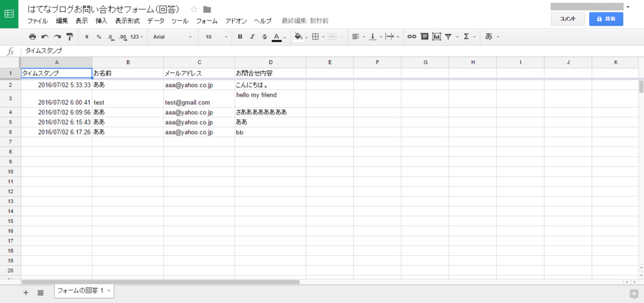The height and width of the screenshot is (303, 644).
Task: Click the insert link icon
Action: (411, 37)
